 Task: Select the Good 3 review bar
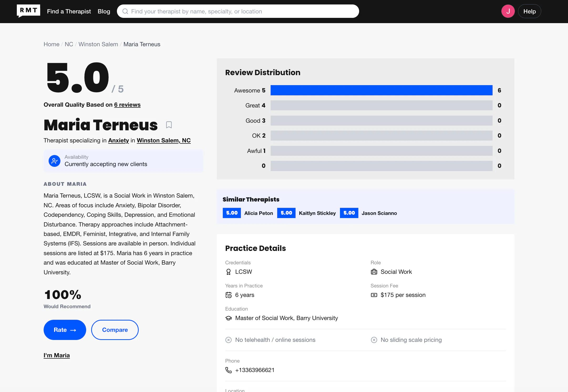click(x=381, y=121)
